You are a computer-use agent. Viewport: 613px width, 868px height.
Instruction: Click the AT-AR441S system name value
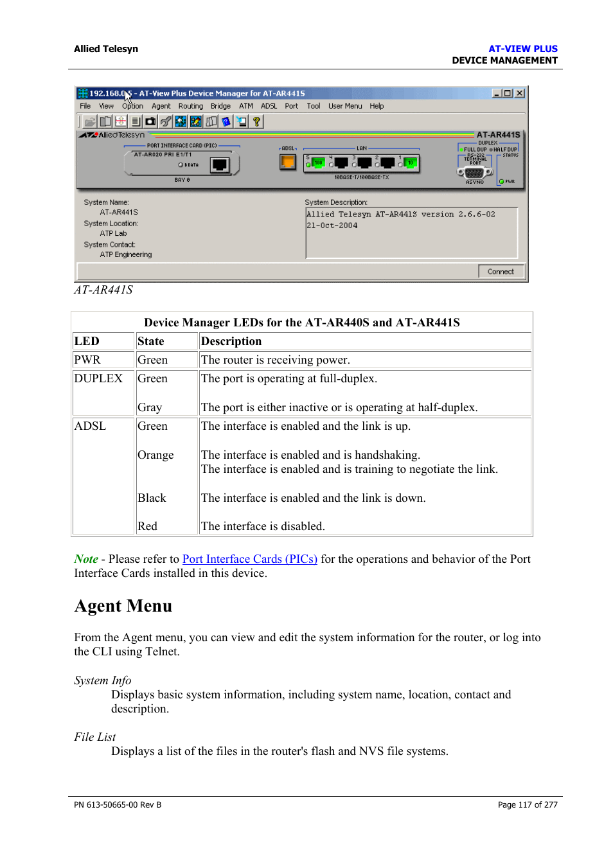tap(119, 212)
